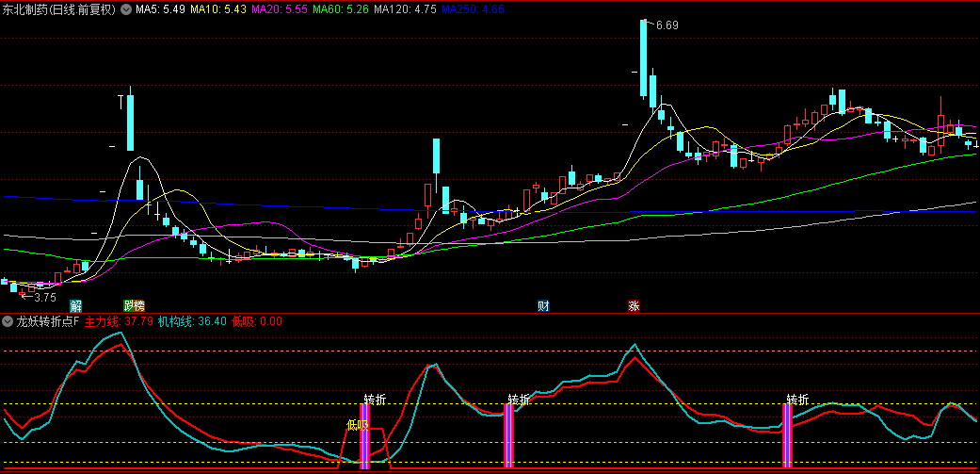Click the 东北制药 chart title

point(58,9)
